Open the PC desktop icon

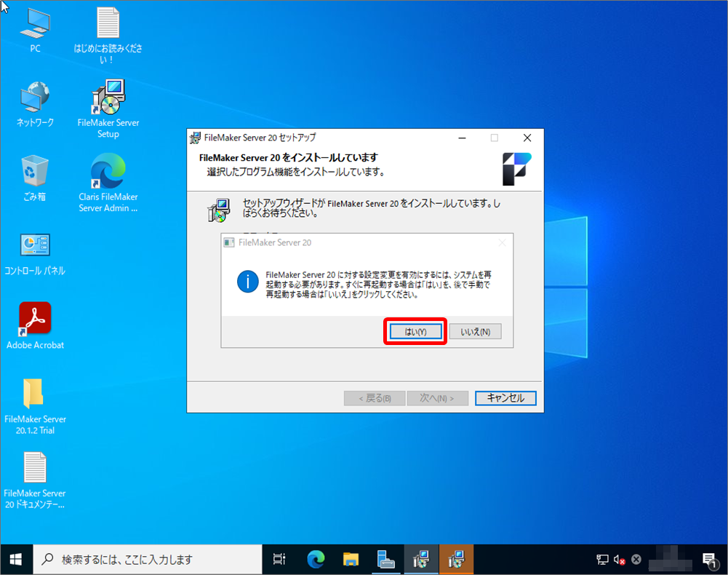coord(35,31)
